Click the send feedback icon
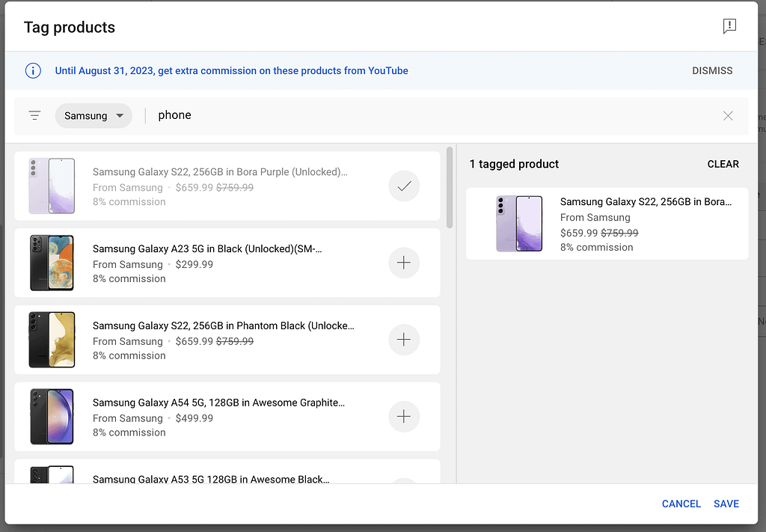 (x=729, y=26)
